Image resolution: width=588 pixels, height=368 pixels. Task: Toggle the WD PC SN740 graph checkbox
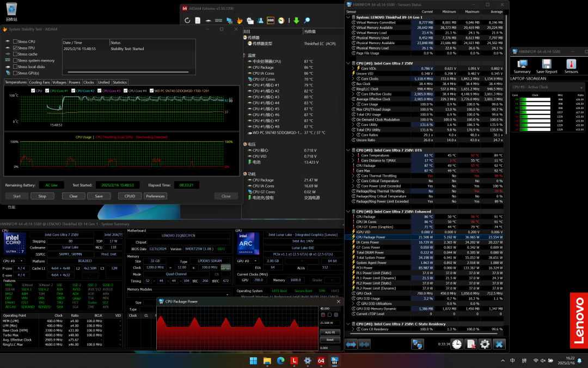pos(151,91)
